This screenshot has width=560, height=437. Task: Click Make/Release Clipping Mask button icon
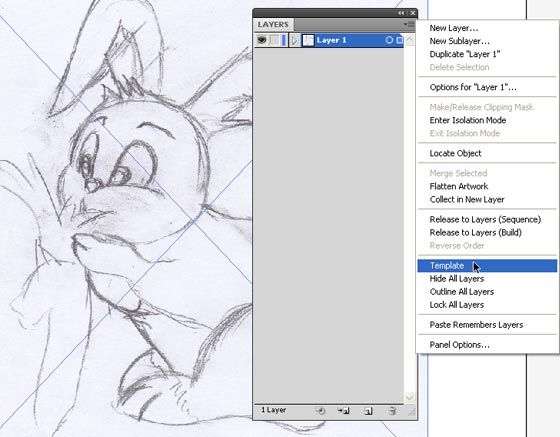click(320, 411)
